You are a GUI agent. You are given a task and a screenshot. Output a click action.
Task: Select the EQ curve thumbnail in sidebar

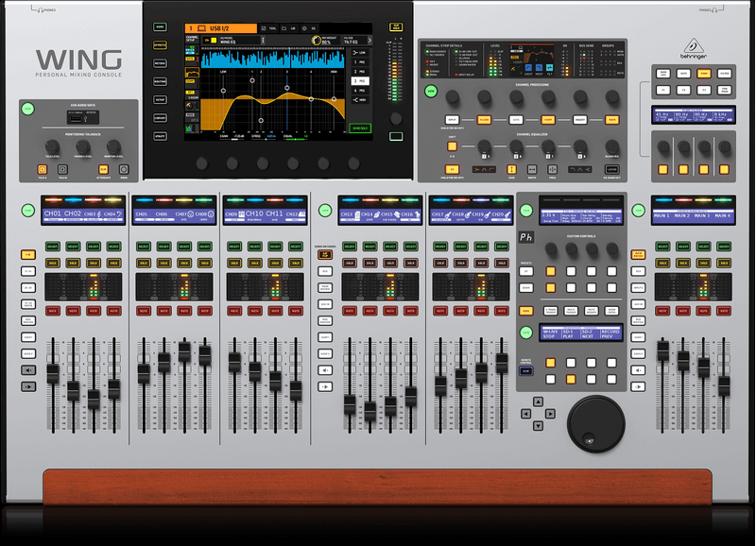click(192, 73)
